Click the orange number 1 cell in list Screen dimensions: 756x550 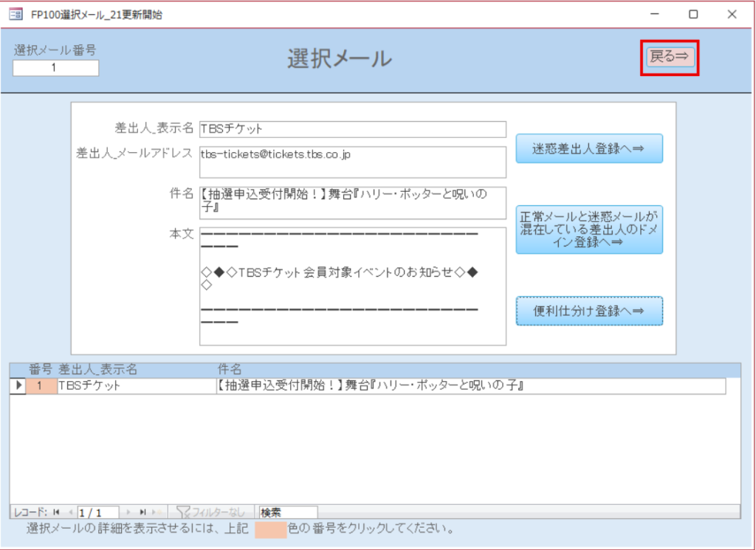coord(42,385)
